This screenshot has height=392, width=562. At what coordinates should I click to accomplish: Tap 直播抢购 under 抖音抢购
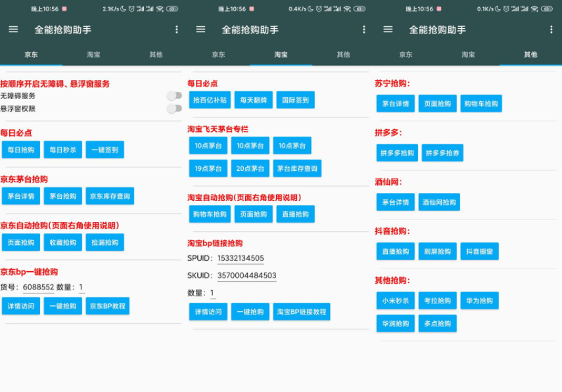[395, 251]
